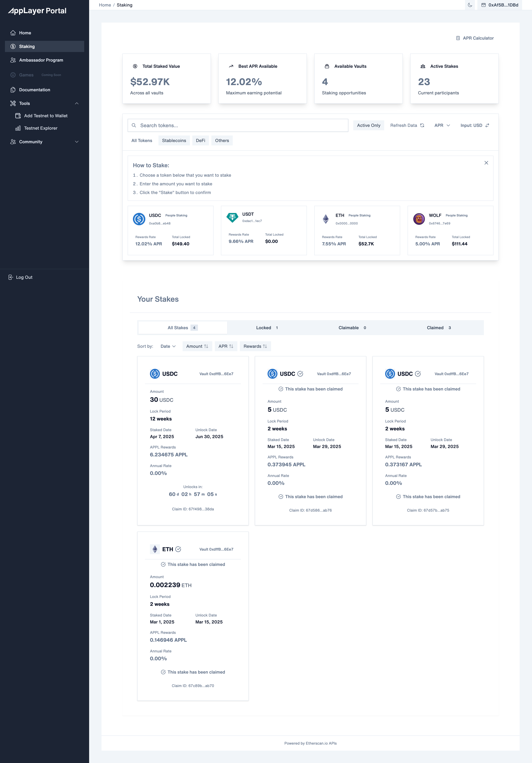Screen dimensions: 532x763
Task: Click the AppLayer Portal logo
Action: click(x=37, y=11)
